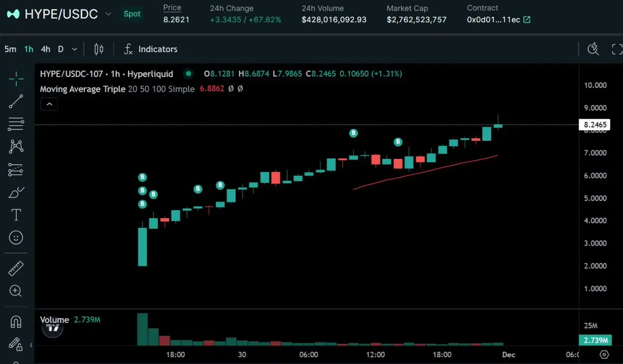Select the brush drawing tool
Image resolution: width=623 pixels, height=364 pixels.
[16, 193]
